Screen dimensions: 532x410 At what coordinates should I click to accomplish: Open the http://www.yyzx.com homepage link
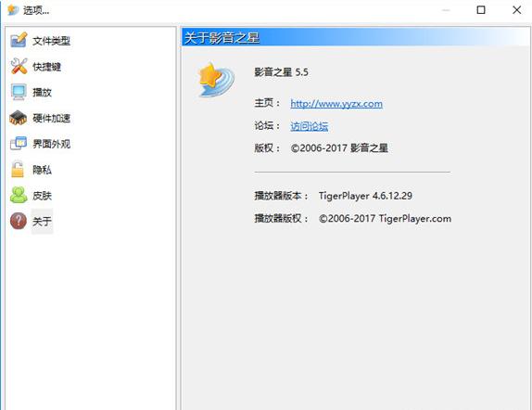coord(336,104)
